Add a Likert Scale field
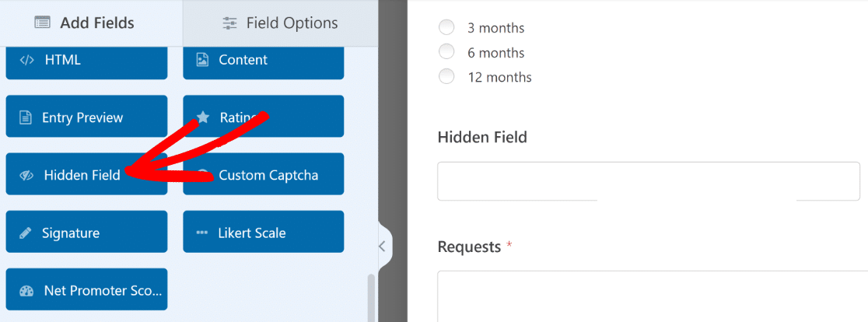Viewport: 868px width, 322px height. click(264, 232)
